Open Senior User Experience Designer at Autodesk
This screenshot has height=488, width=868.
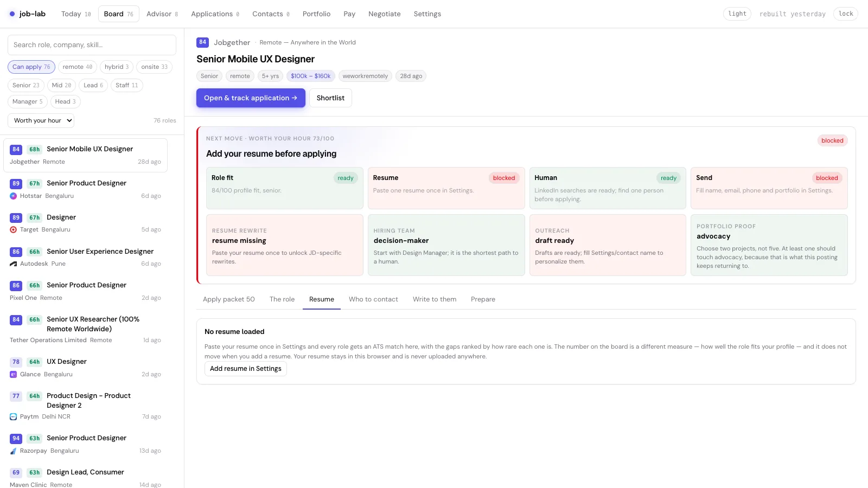tap(86, 258)
